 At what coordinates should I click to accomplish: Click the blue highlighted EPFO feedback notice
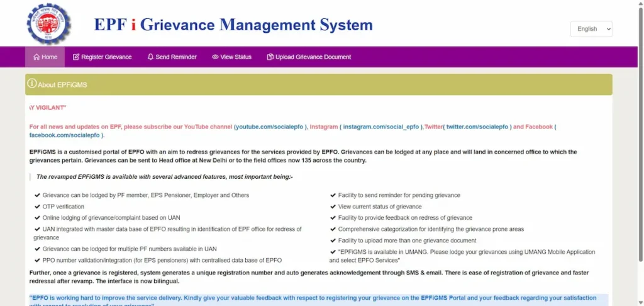(x=319, y=300)
